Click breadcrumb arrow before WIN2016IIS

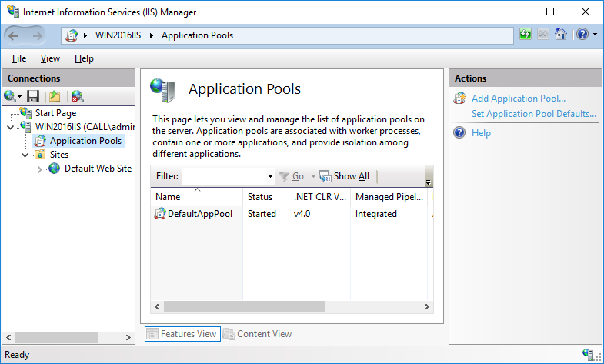pyautogui.click(x=85, y=36)
